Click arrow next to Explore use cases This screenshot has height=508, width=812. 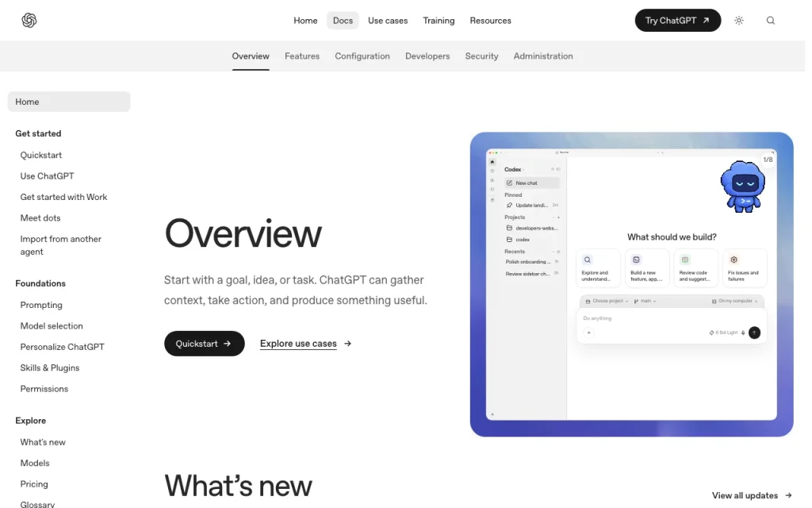[x=347, y=344]
